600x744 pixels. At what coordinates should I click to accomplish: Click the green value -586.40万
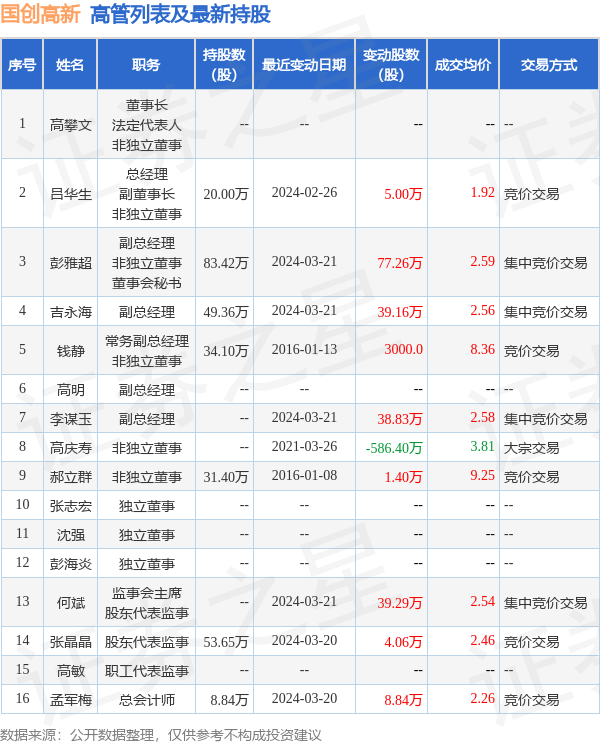click(x=394, y=448)
